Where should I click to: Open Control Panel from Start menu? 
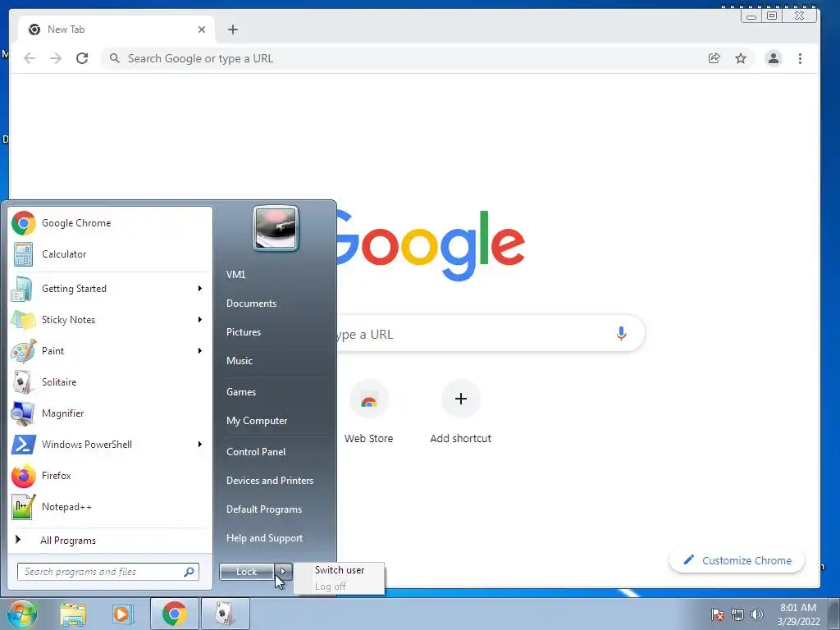256,452
